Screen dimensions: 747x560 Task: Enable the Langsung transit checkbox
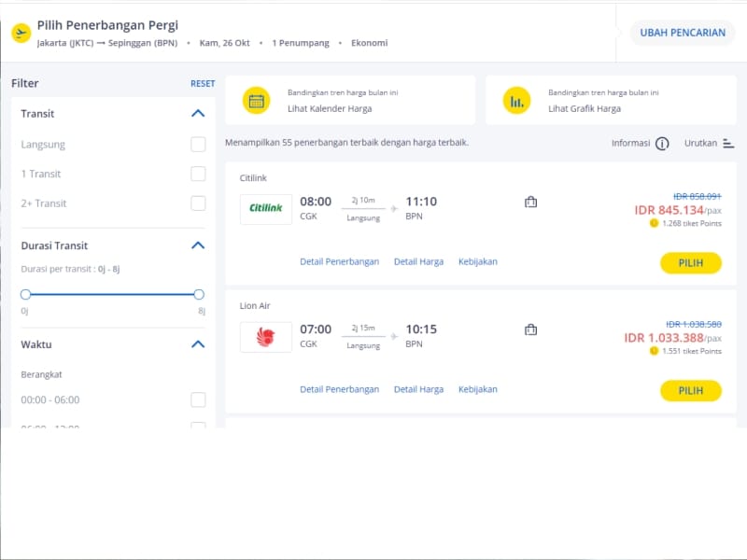tap(198, 145)
